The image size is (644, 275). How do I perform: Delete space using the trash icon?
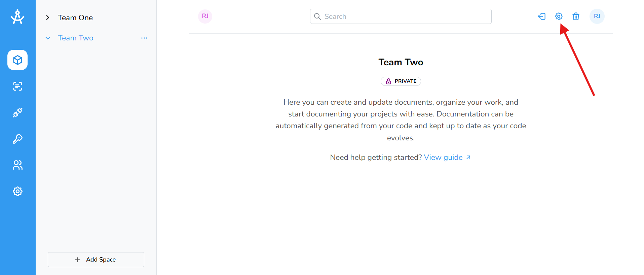pos(576,16)
